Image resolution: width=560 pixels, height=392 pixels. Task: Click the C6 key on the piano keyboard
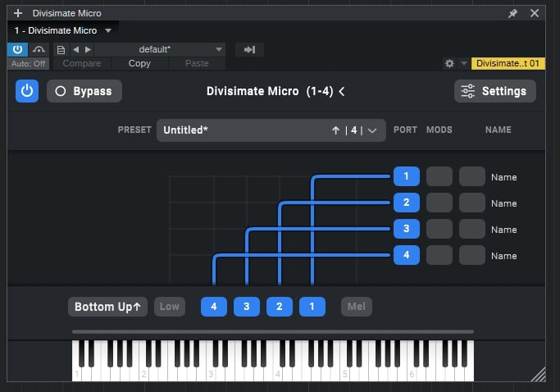412,374
